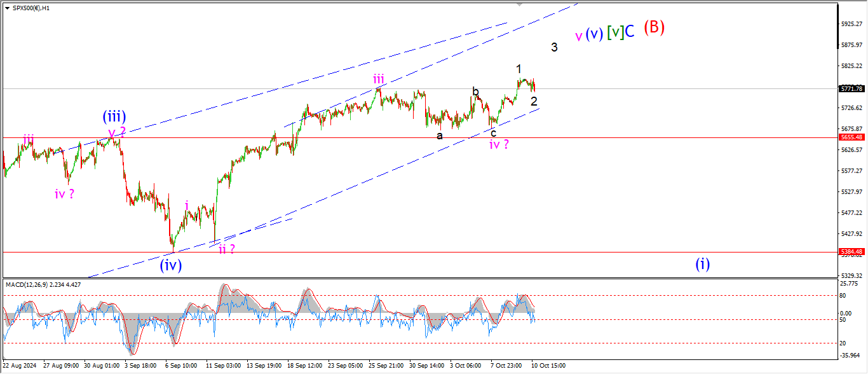Select the black wave label 3
Screen dimensions: 868x374
tap(554, 47)
